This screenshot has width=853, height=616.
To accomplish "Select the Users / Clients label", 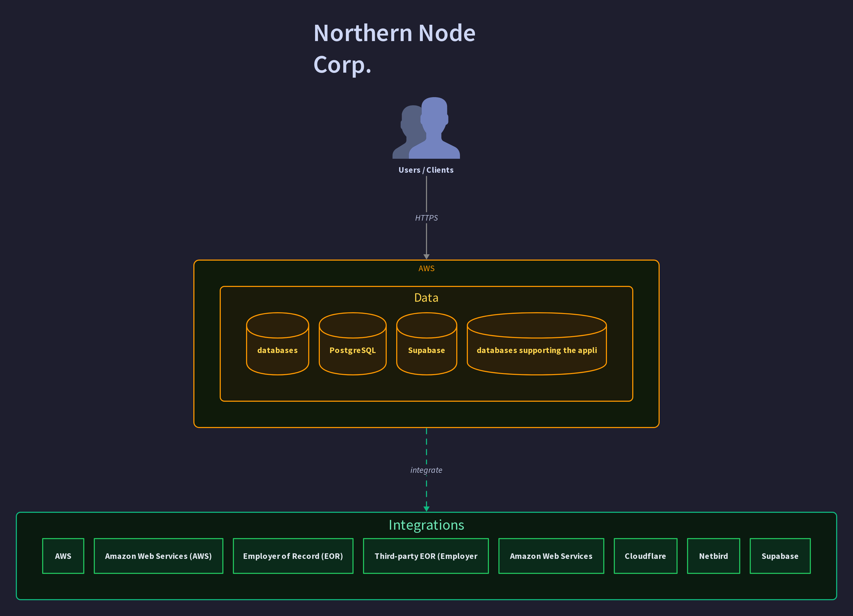I will point(426,170).
